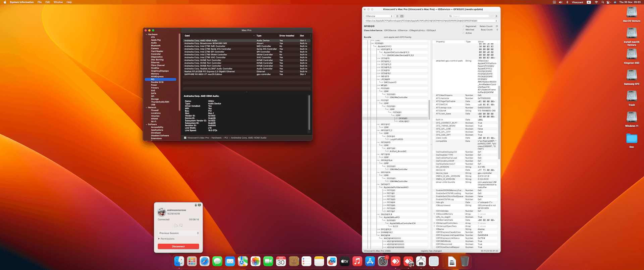Select GFX0@0 node in registry tree
Viewport: 644px width, 270px height.
403,118
